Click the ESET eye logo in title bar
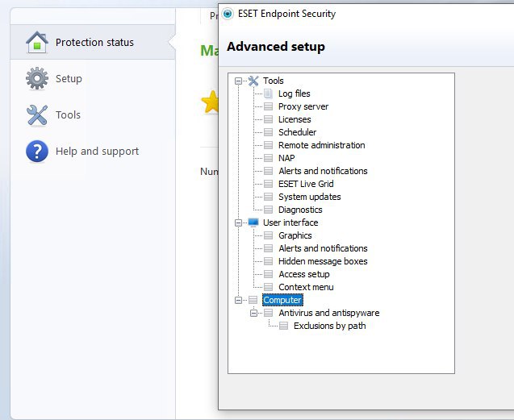This screenshot has width=514, height=420. [228, 14]
